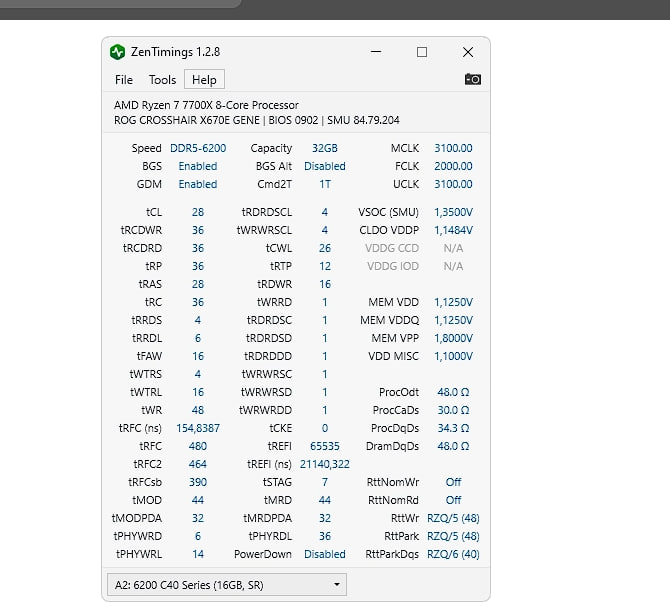Click the CLDO VDDP 1,1484V value

pyautogui.click(x=453, y=230)
